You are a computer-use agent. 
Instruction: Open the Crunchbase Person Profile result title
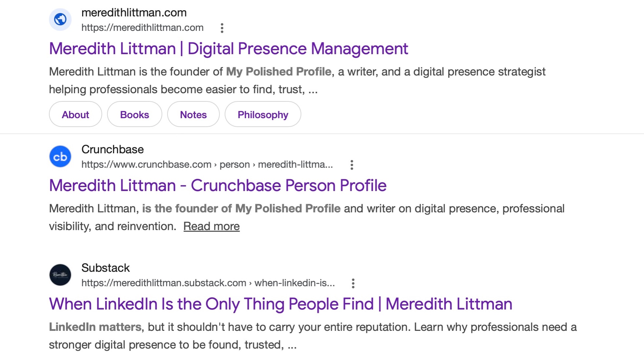[218, 185]
